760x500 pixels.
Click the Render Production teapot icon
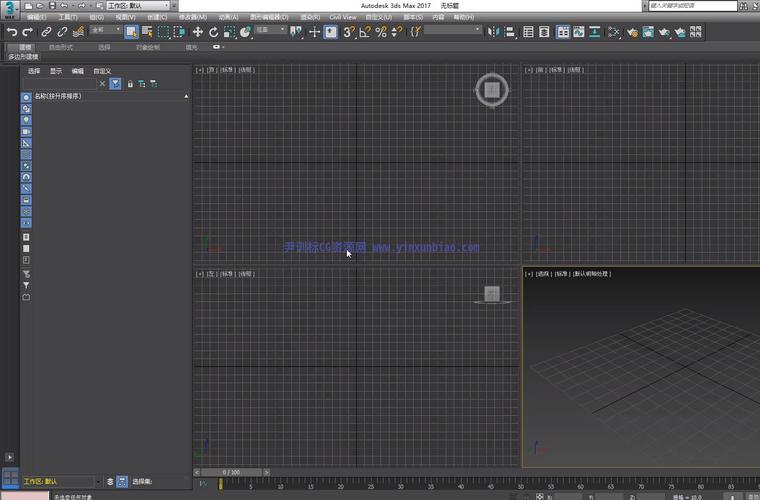click(x=665, y=32)
